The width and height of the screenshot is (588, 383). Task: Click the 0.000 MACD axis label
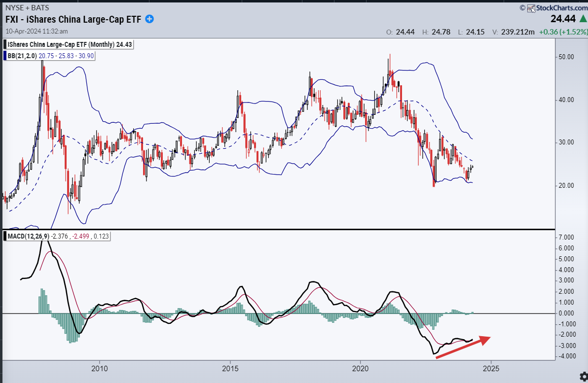tap(566, 313)
